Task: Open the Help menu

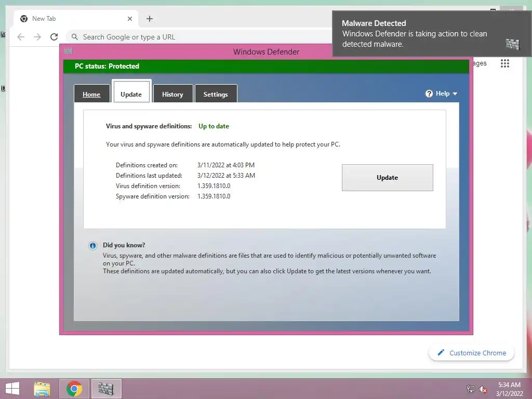Action: tap(441, 94)
